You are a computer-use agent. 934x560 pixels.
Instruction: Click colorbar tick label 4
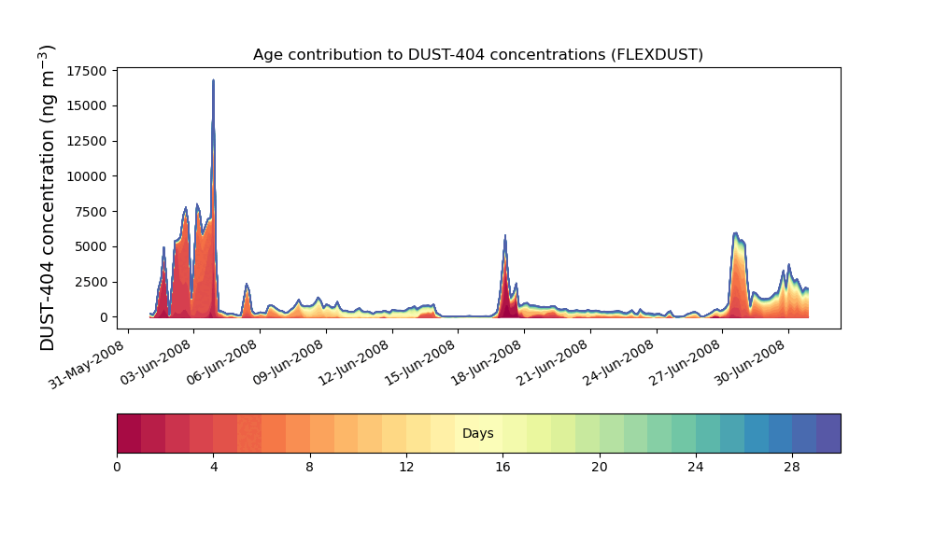coord(214,468)
